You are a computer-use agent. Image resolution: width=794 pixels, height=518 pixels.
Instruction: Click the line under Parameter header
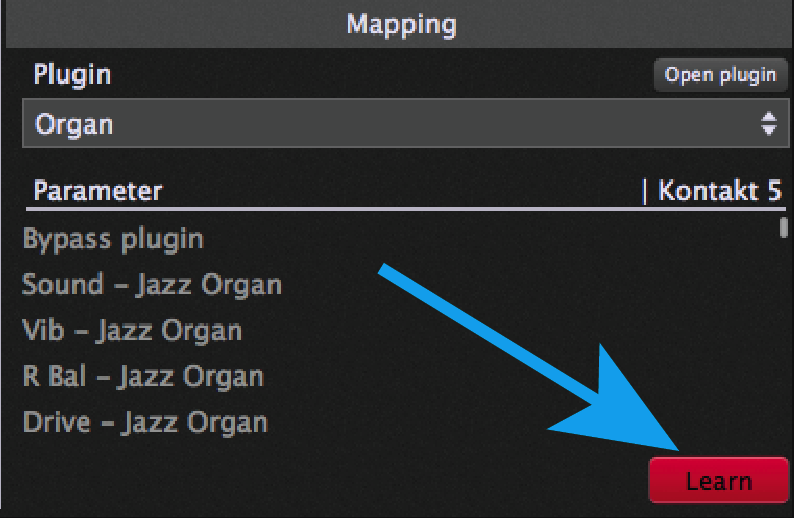406,209
